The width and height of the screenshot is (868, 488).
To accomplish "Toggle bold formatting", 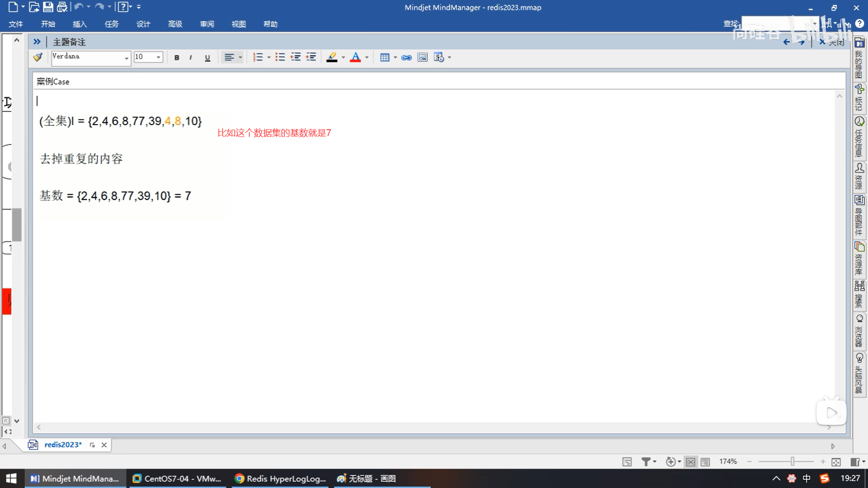I will 177,57.
